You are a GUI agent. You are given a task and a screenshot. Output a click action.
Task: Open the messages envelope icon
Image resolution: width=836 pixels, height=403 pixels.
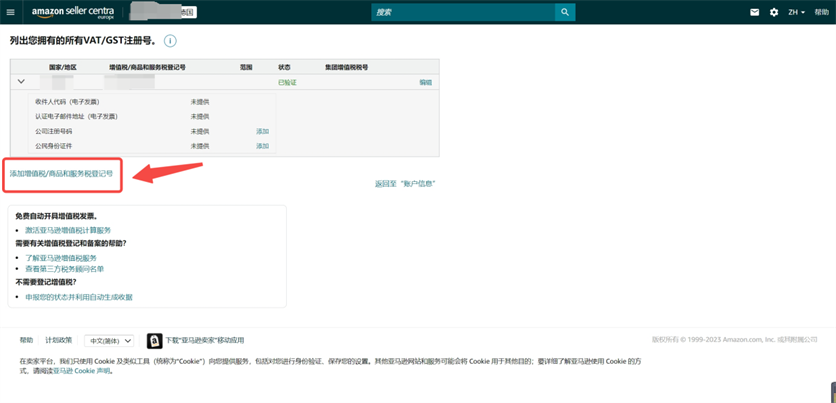[x=755, y=12]
